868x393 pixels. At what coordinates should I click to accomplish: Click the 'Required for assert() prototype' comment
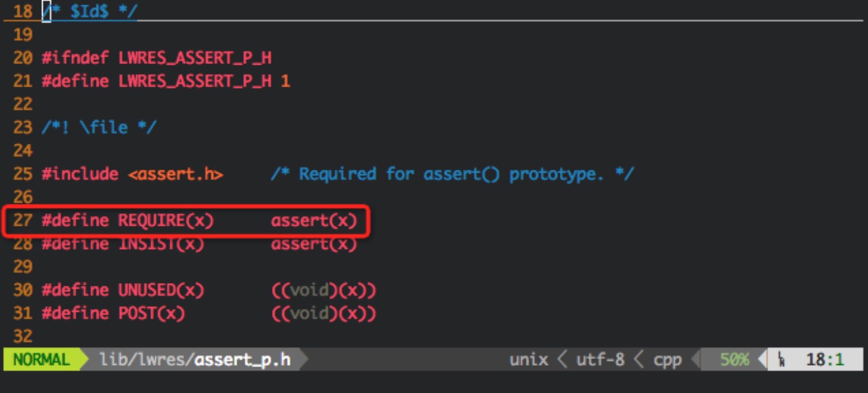point(452,174)
